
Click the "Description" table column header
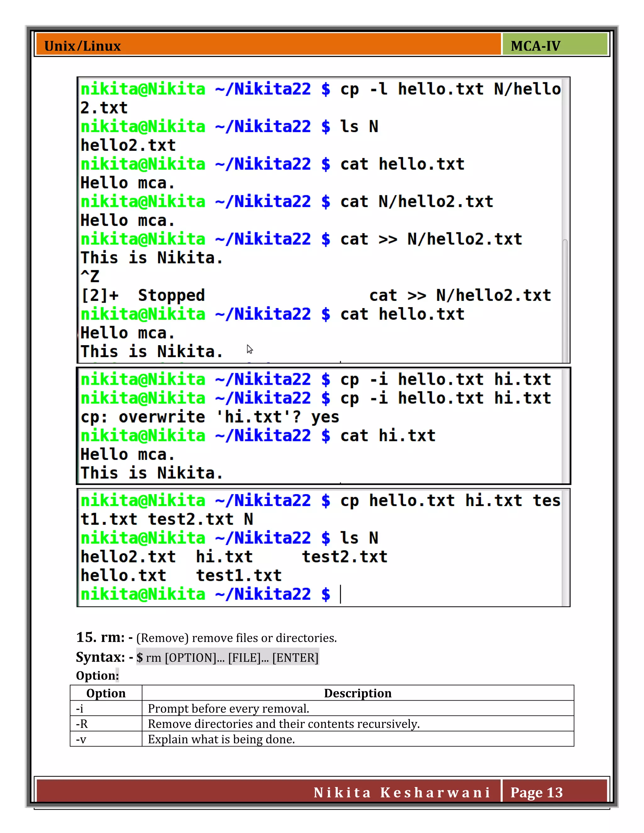(x=358, y=693)
